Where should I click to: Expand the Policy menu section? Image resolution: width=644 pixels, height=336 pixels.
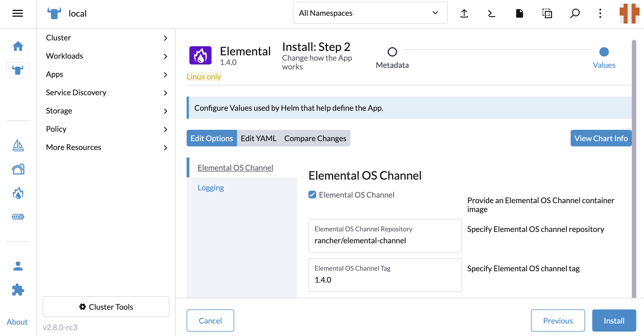pos(106,129)
